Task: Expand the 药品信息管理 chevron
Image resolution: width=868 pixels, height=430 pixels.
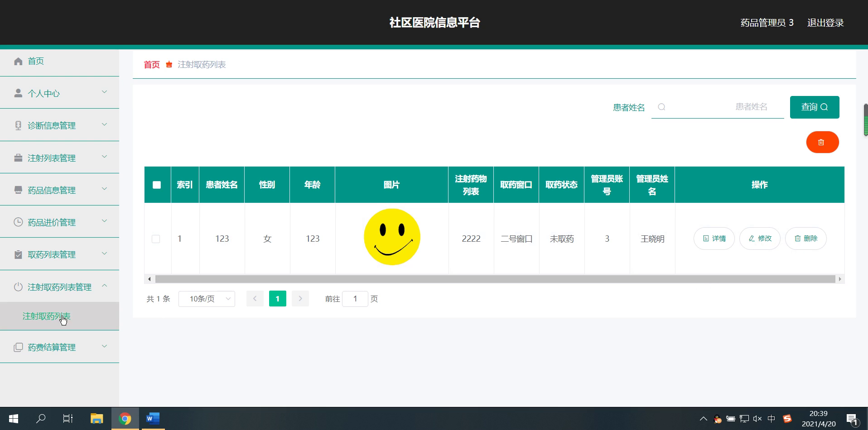Action: [x=105, y=189]
